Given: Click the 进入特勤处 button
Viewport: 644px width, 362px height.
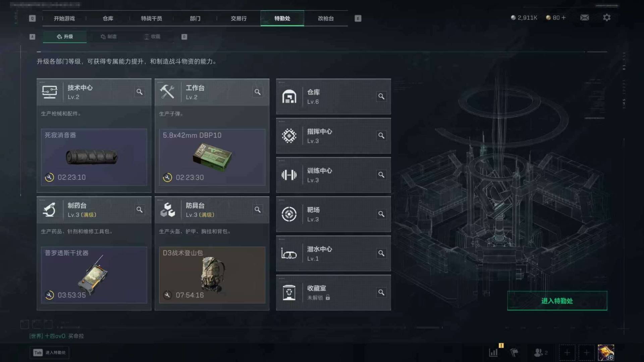Looking at the screenshot, I should pyautogui.click(x=557, y=301).
